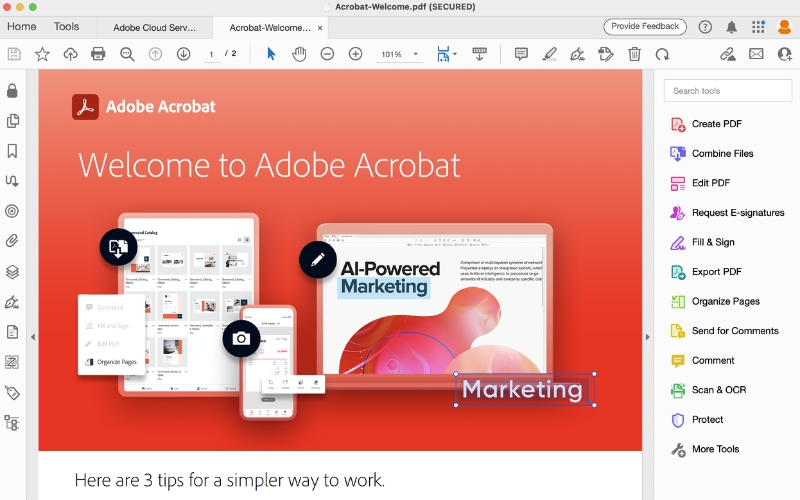Click the Search tools field
The width and height of the screenshot is (800, 500).
[x=728, y=91]
